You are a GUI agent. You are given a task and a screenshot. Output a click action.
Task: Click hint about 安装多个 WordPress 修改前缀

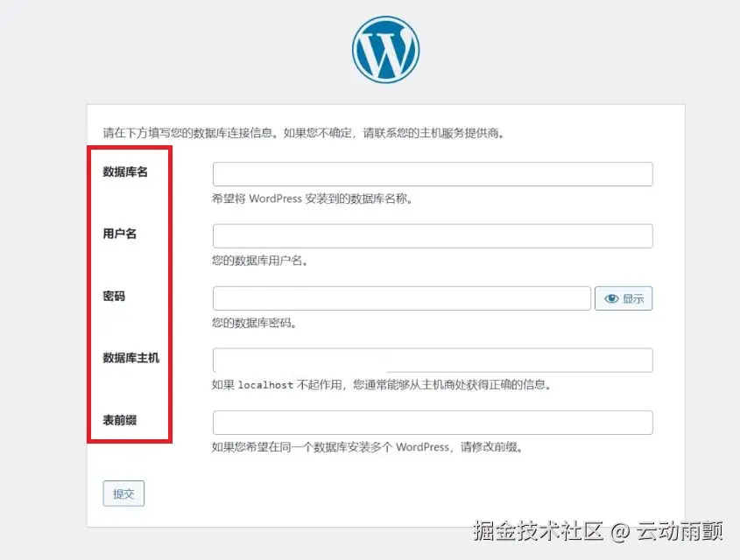[x=368, y=447]
